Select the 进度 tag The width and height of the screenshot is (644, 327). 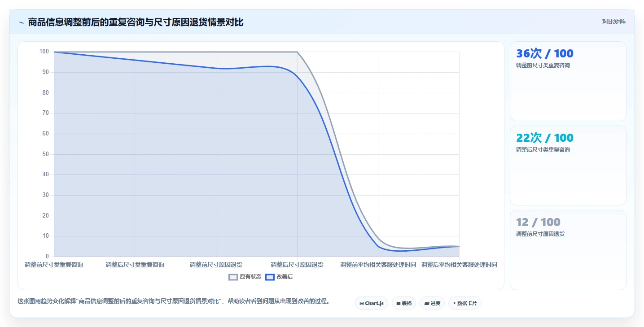[432, 303]
